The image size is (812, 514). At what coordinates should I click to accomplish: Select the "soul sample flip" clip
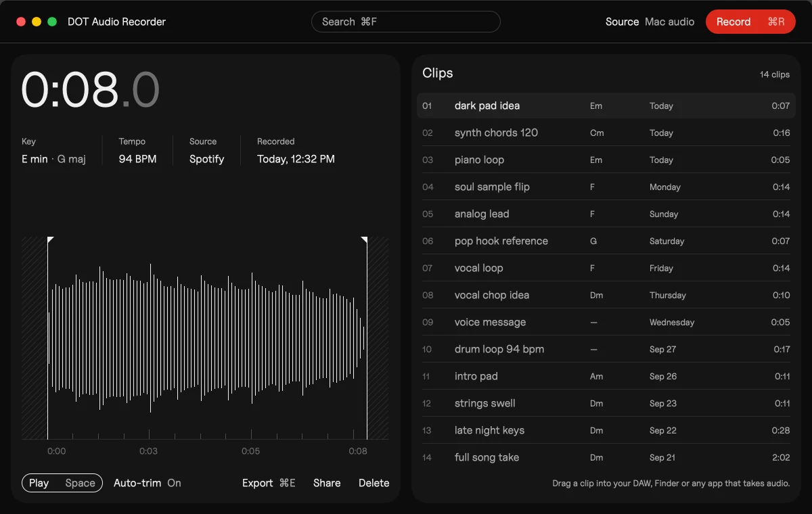coord(606,187)
